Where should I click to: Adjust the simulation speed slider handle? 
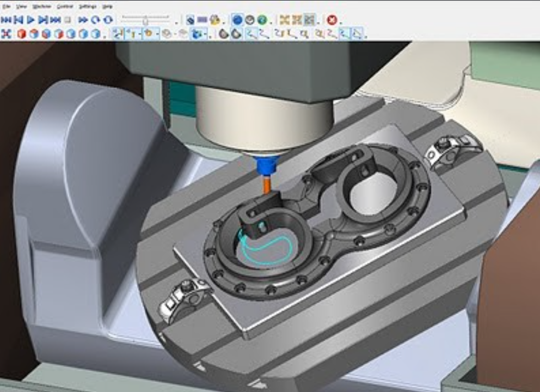tap(145, 21)
